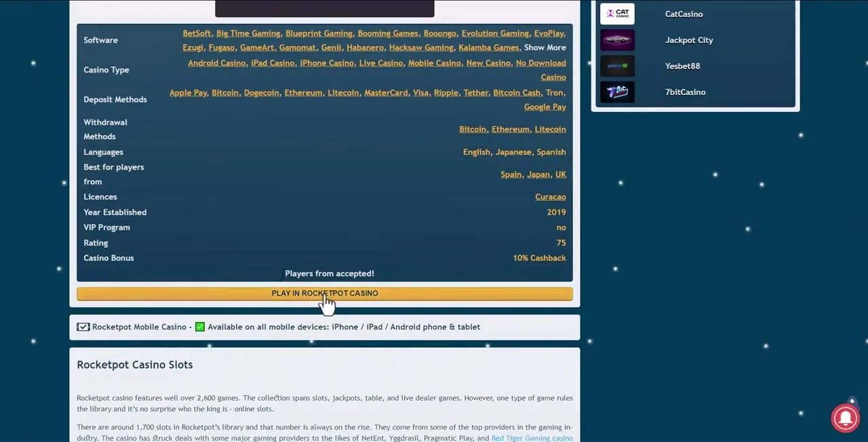Select the EvoPlay link
Screen dimensions: 868x442
pos(549,33)
